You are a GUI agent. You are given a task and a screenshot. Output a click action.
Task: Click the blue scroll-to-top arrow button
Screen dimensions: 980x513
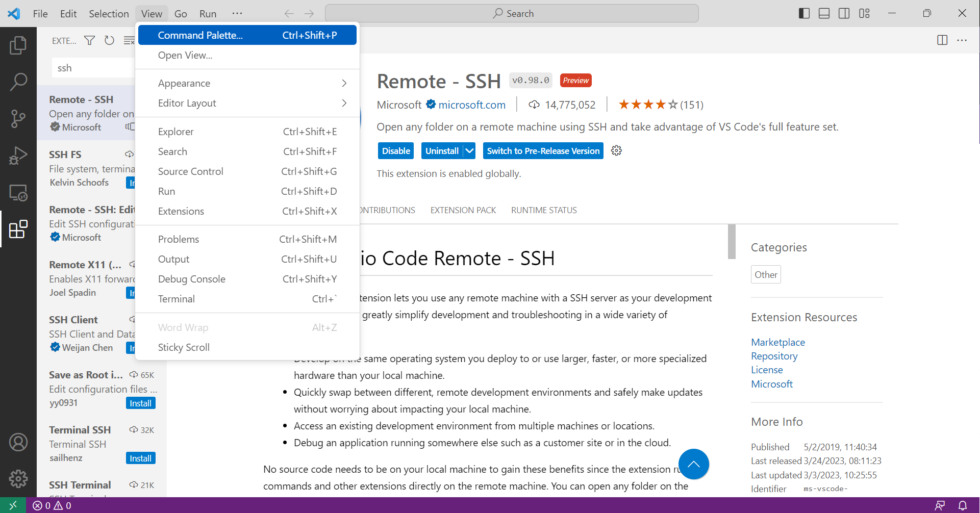click(x=694, y=464)
